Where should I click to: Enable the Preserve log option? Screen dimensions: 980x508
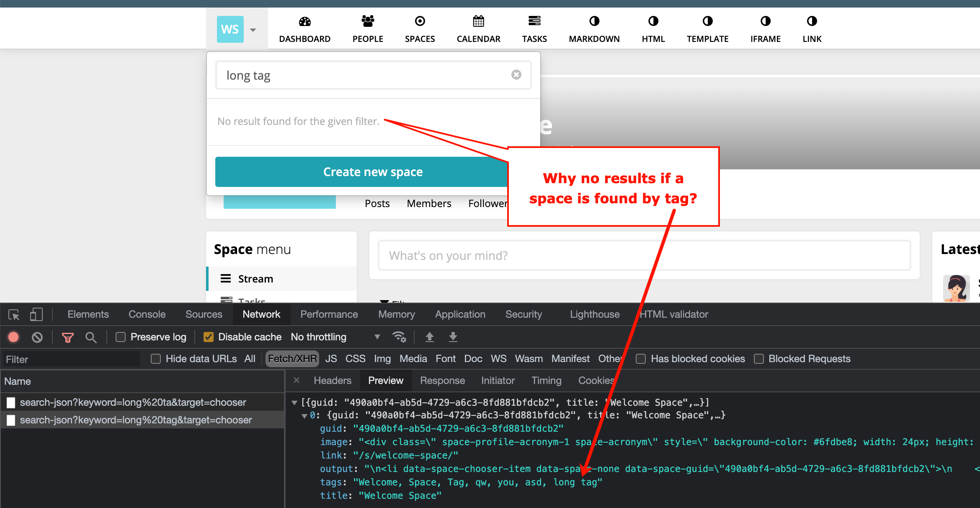coord(121,337)
